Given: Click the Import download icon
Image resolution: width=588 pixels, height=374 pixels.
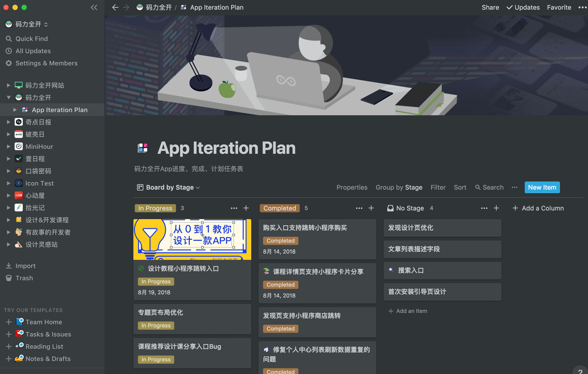Looking at the screenshot, I should tap(9, 266).
